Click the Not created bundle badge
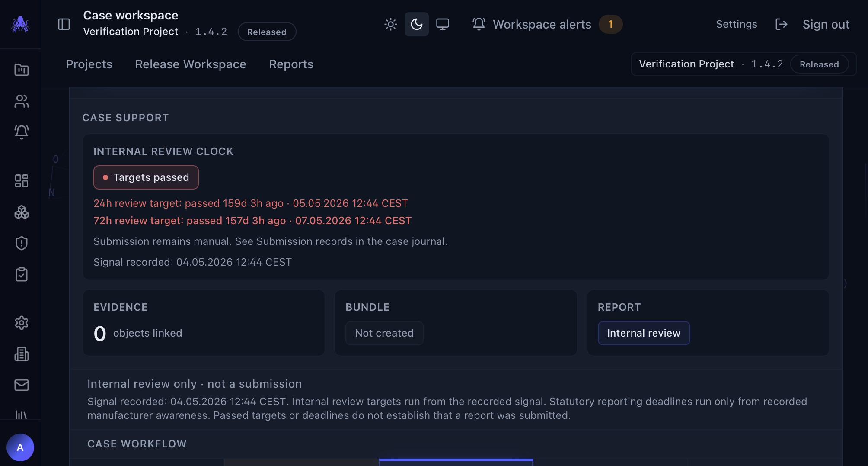The height and width of the screenshot is (466, 868). (x=384, y=333)
